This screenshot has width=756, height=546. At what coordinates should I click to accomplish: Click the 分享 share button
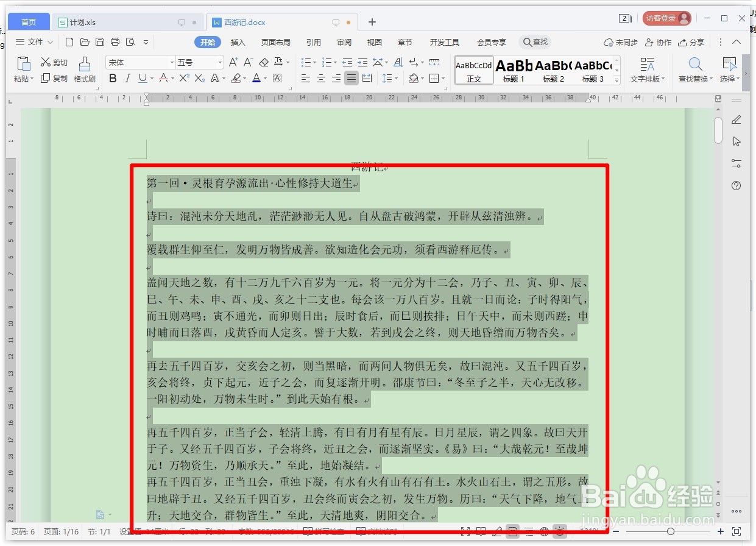coord(691,42)
